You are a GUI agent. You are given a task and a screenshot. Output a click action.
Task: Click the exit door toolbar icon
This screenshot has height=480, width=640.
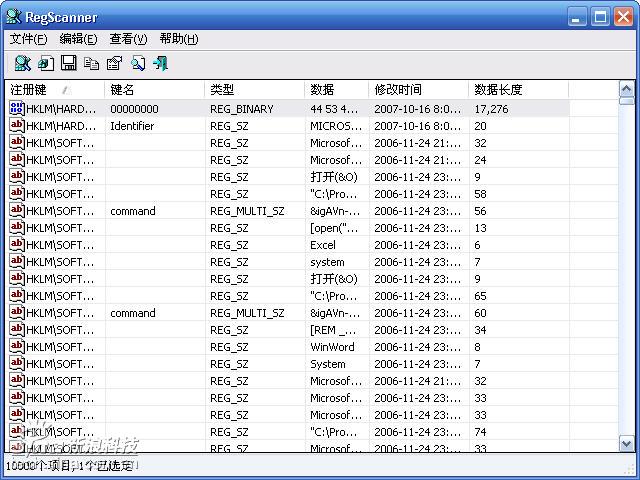click(x=160, y=63)
